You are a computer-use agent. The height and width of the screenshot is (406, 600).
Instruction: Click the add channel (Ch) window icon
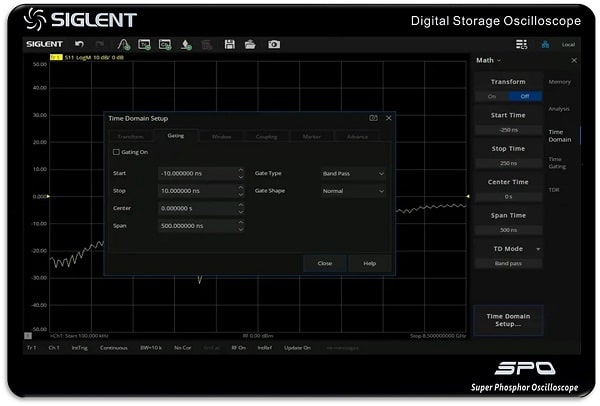(165, 44)
